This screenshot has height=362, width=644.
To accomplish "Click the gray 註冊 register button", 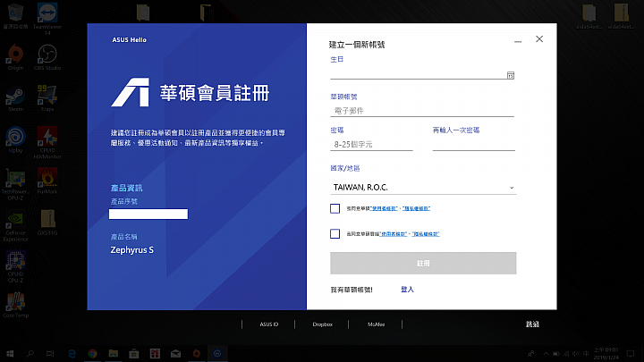I will pyautogui.click(x=423, y=263).
